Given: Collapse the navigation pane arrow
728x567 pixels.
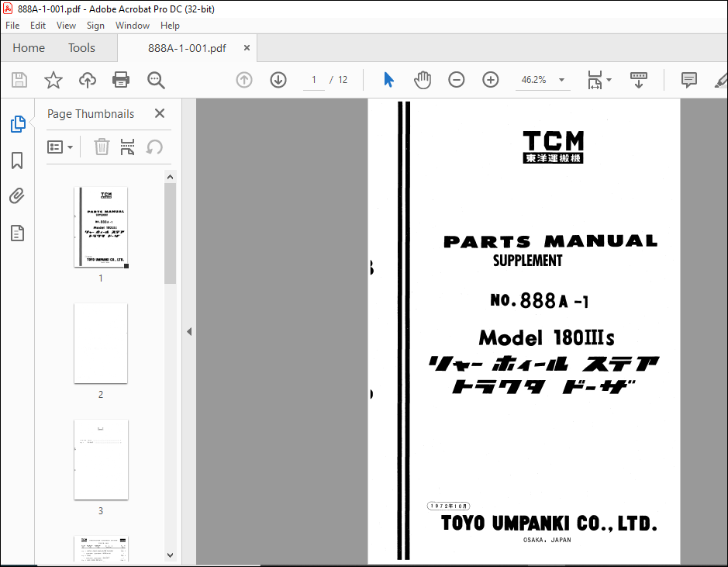Looking at the screenshot, I should coord(189,331).
